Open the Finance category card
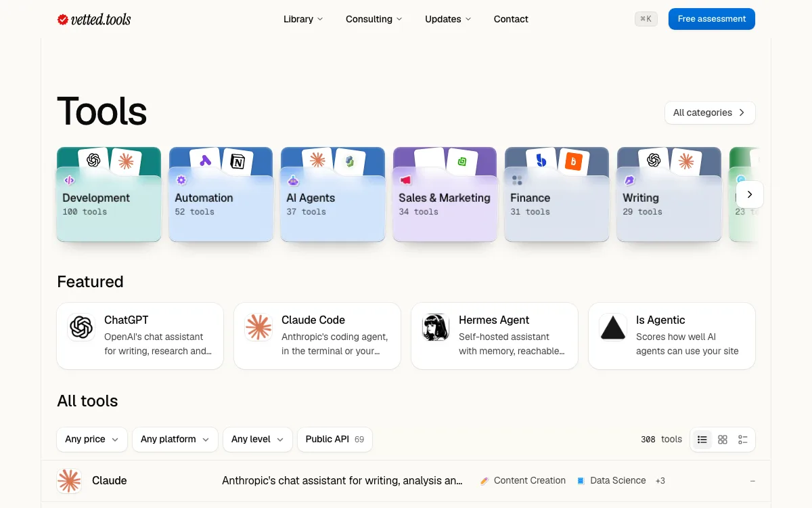The width and height of the screenshot is (812, 508). point(557,194)
